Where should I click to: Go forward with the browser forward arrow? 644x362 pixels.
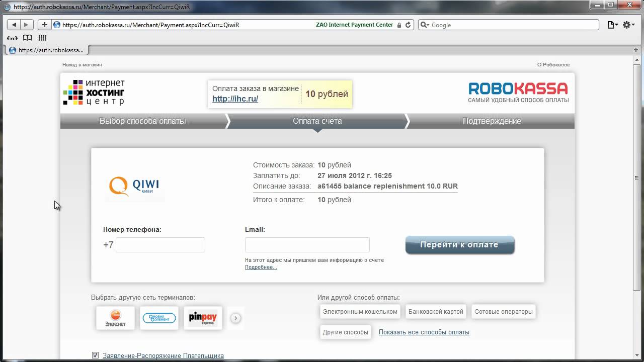[x=27, y=25]
